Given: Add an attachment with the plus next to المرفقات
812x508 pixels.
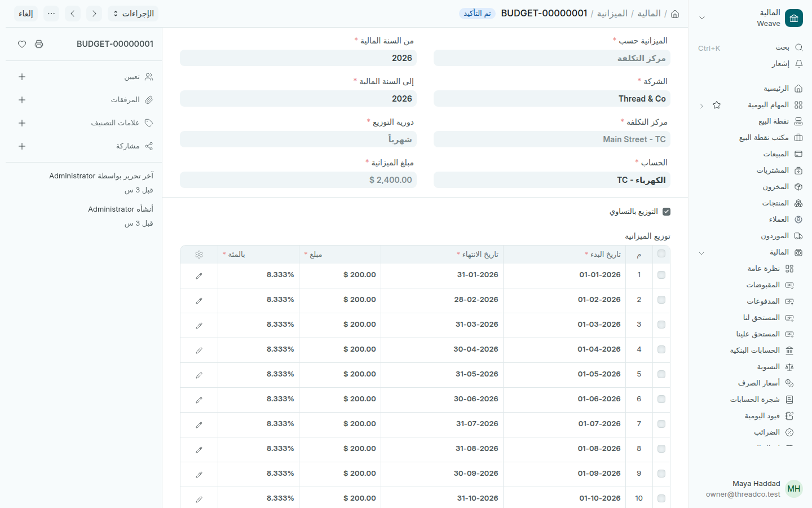Looking at the screenshot, I should (22, 100).
